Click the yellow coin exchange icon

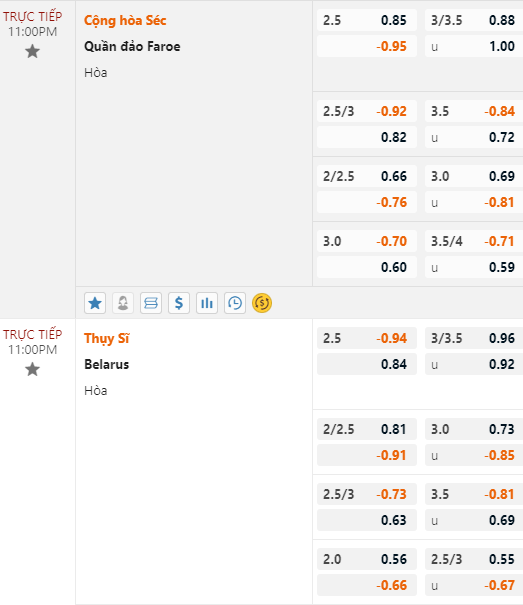click(x=262, y=303)
